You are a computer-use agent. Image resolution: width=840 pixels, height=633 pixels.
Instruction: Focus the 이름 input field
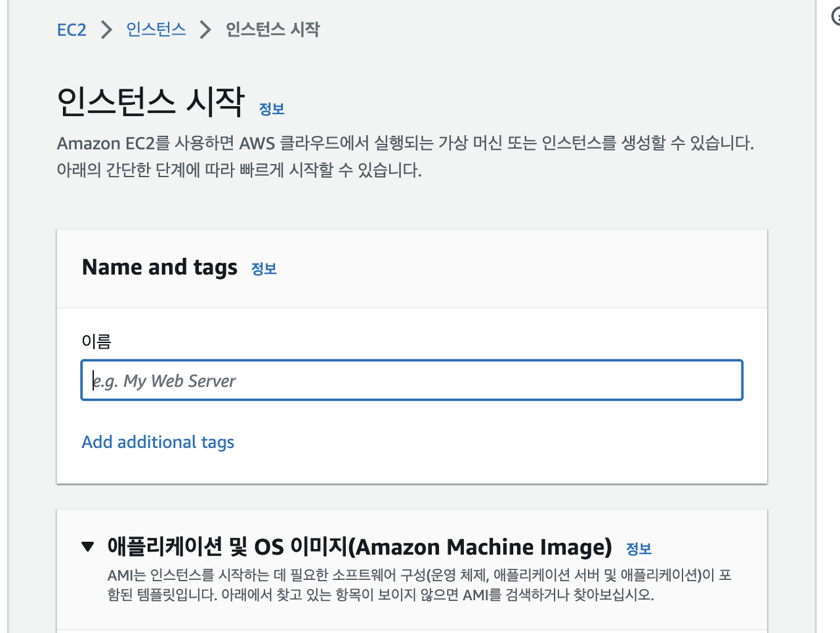(x=412, y=380)
